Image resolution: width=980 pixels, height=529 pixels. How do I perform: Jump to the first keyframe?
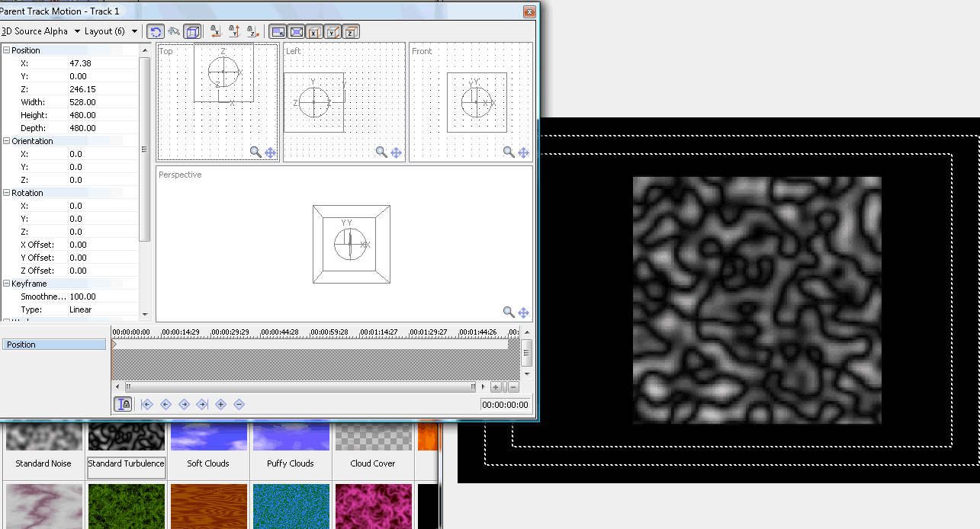point(147,405)
